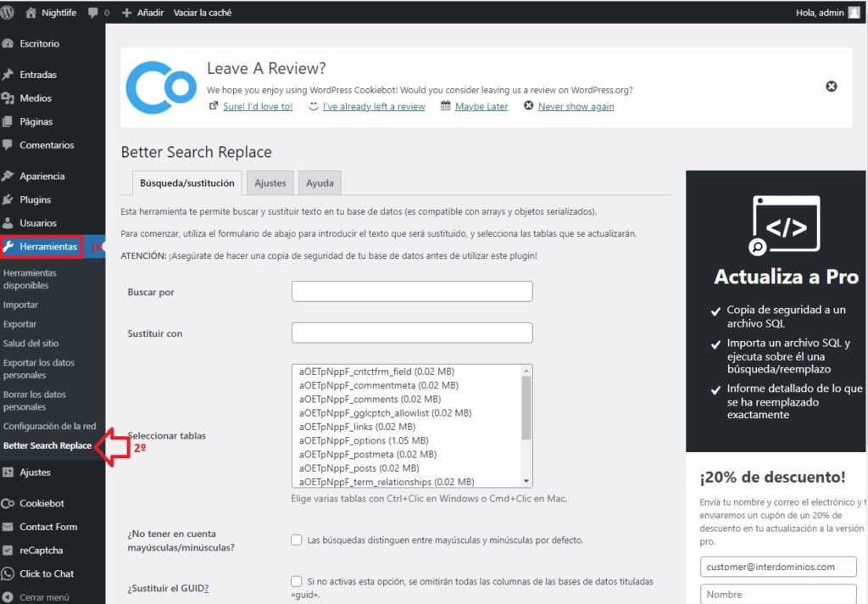Viewport: 868px width, 604px height.
Task: Switch to the Ajustes tab
Action: coord(270,183)
